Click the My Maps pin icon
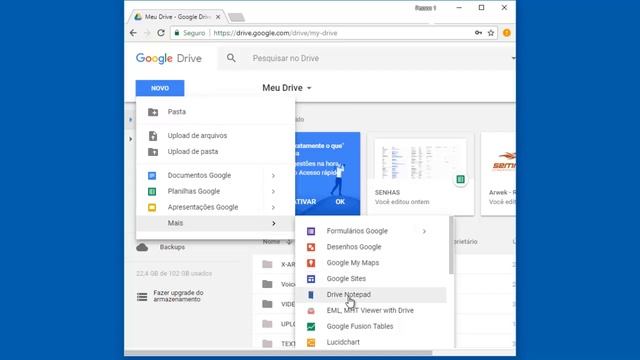 [x=311, y=263]
